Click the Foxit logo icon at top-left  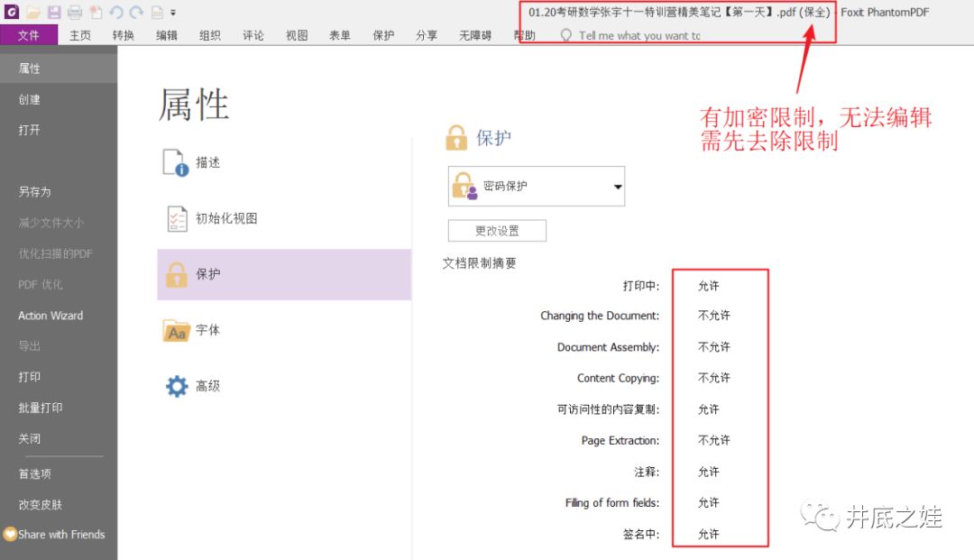tap(12, 12)
